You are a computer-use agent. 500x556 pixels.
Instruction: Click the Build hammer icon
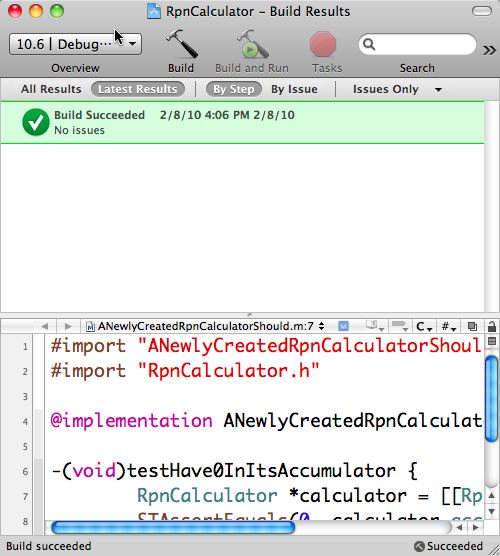click(x=182, y=44)
